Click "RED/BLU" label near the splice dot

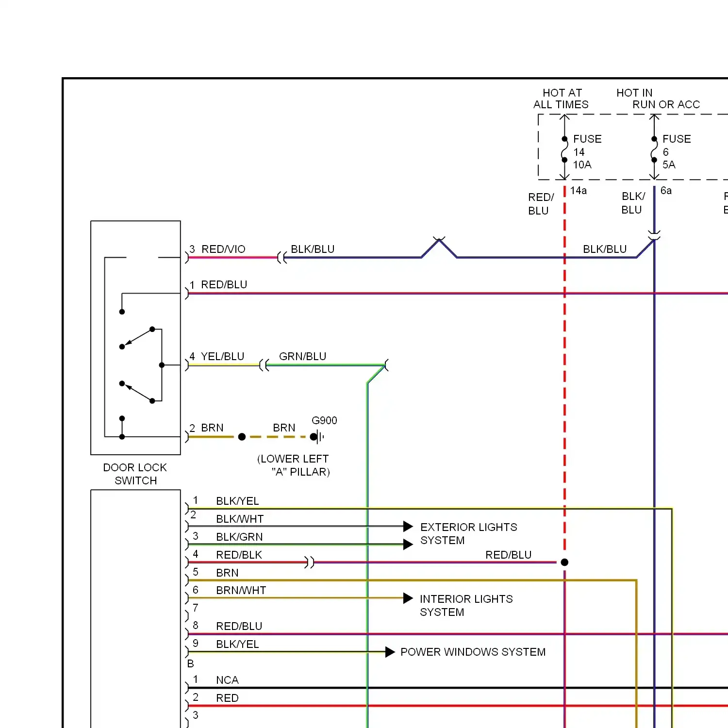coord(509,555)
